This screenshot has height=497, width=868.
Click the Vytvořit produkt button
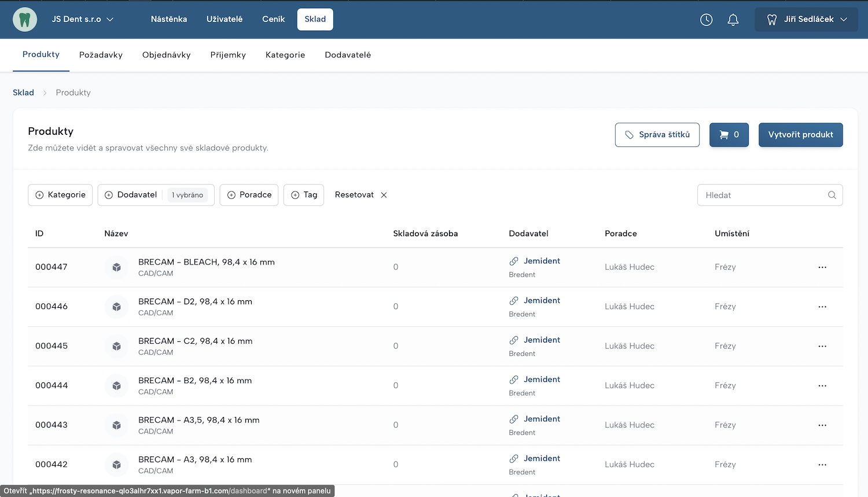click(801, 135)
